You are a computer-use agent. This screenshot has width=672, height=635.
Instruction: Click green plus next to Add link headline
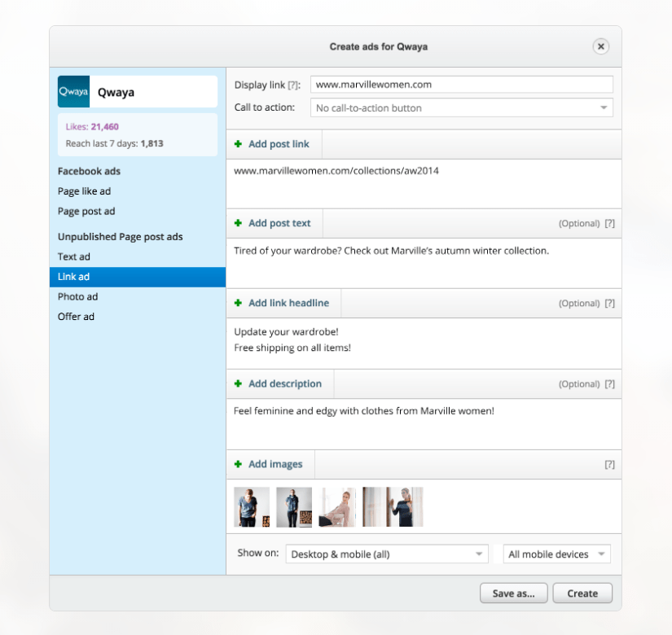pyautogui.click(x=239, y=303)
